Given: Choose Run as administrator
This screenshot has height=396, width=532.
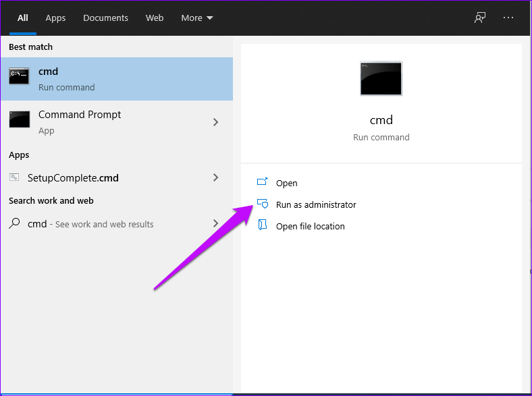Looking at the screenshot, I should click(x=316, y=205).
